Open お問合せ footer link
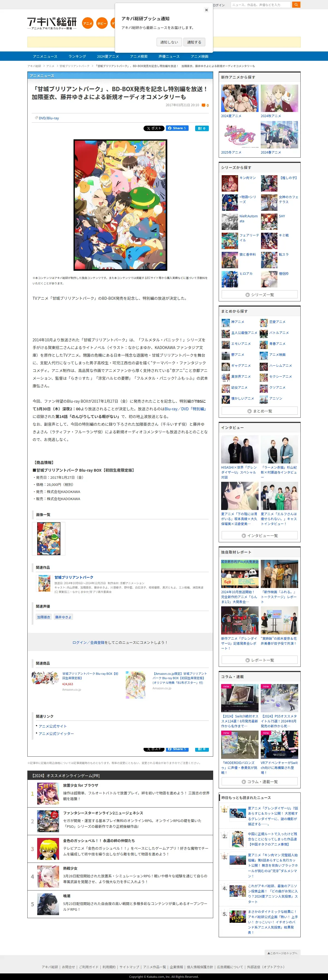Image resolution: width=328 pixels, height=980 pixels. coord(68,967)
